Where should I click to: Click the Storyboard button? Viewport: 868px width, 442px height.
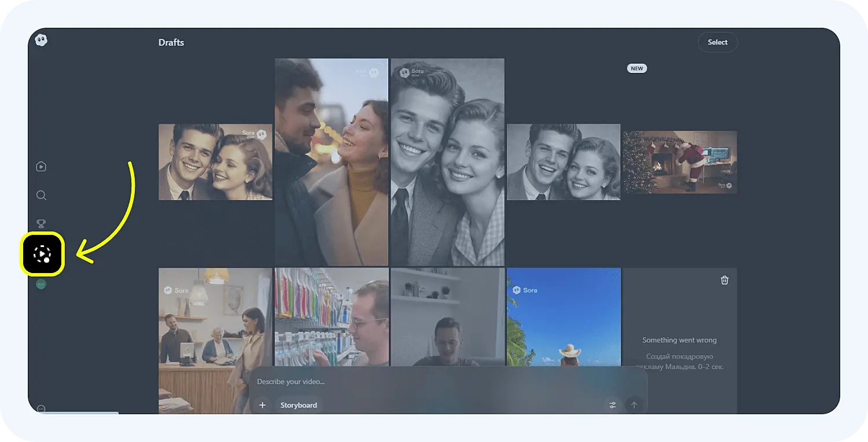coord(299,405)
